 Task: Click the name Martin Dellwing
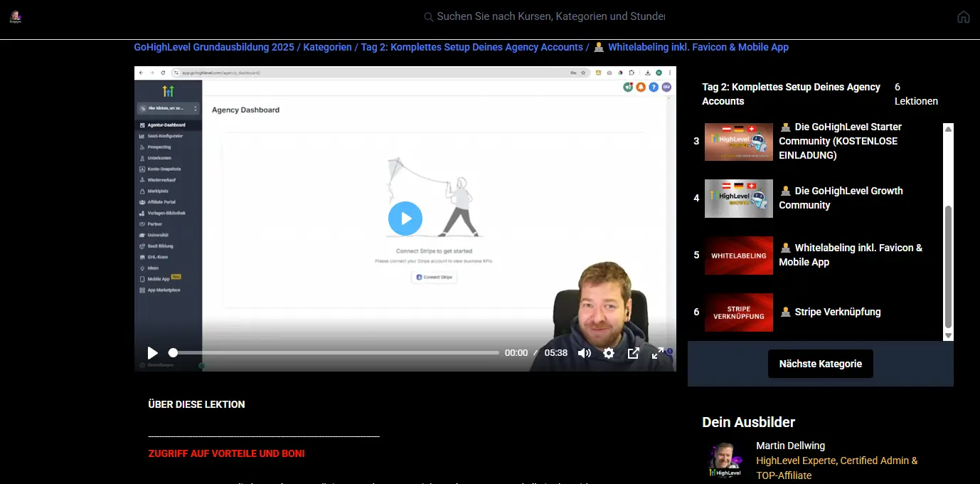[790, 446]
